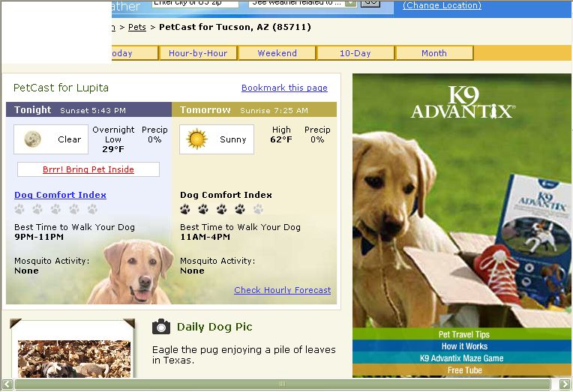Screen dimensions: 573x392
Task: Click the Sunrise 7:25 AM text
Action: pos(274,110)
